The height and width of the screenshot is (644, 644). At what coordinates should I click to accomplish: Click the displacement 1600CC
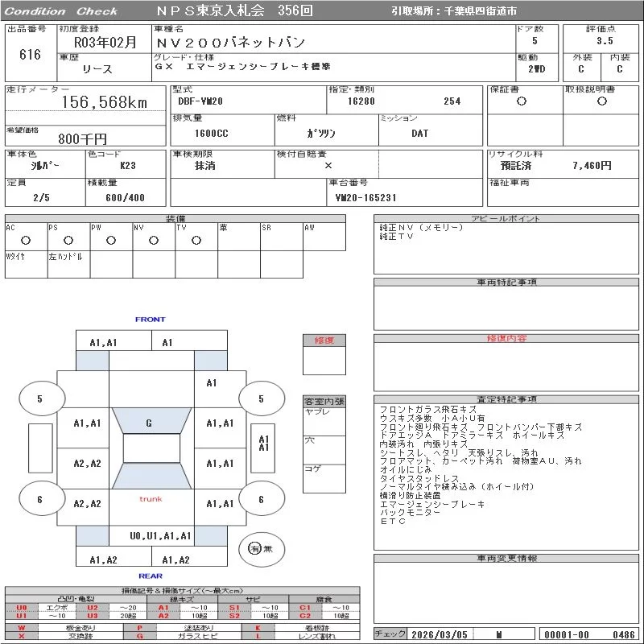tap(212, 133)
